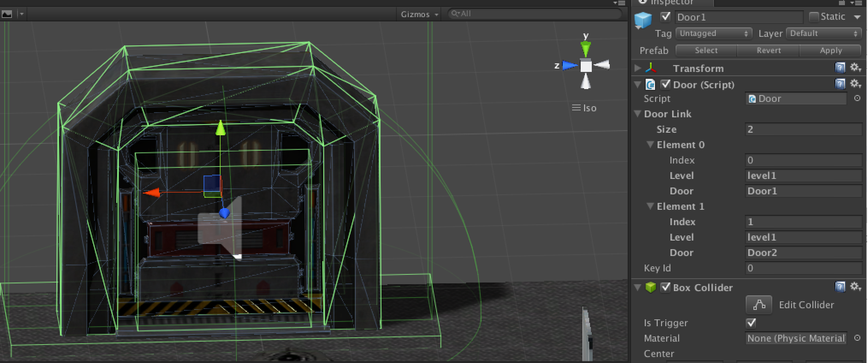Click the Edit Collider icon button
868x363 pixels.
pos(759,305)
